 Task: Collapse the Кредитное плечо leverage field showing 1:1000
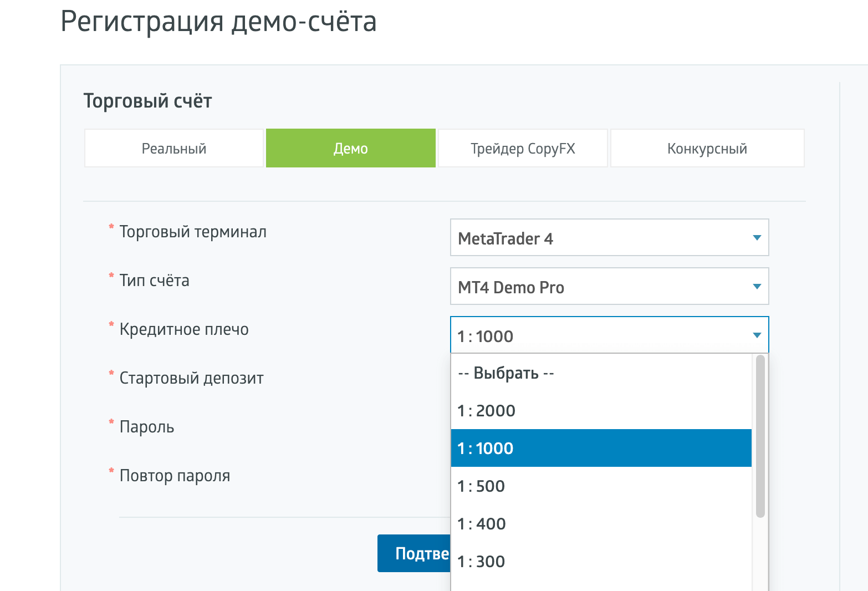click(x=601, y=335)
